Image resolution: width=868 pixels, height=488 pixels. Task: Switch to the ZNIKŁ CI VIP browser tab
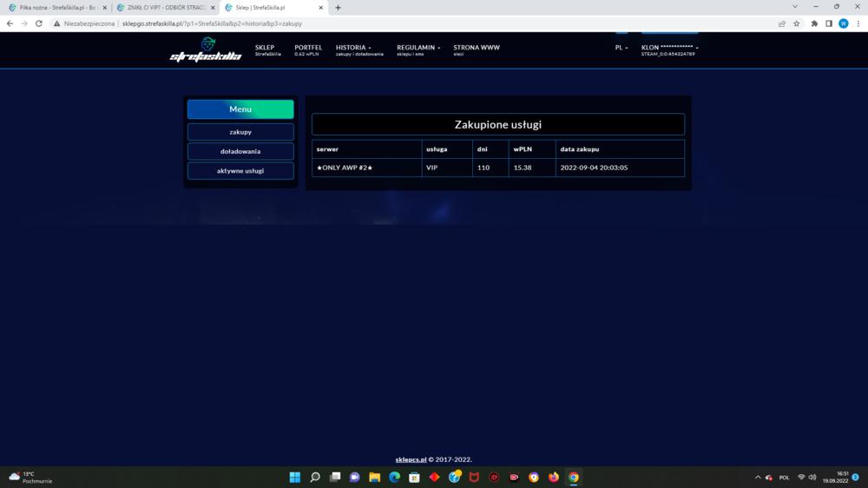click(x=166, y=8)
